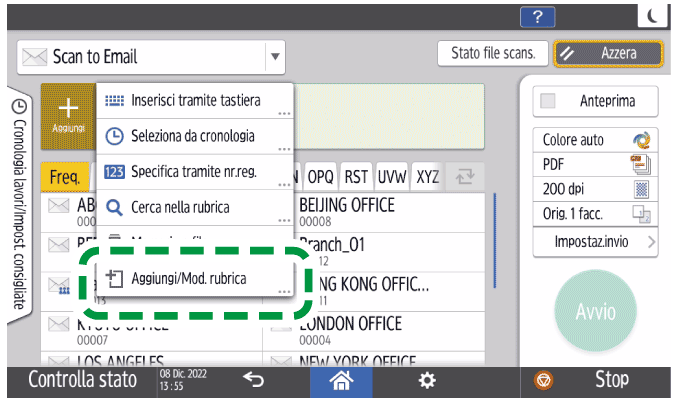
Task: Click the clock icon beside Seleziona da cronologia
Action: pyautogui.click(x=115, y=136)
